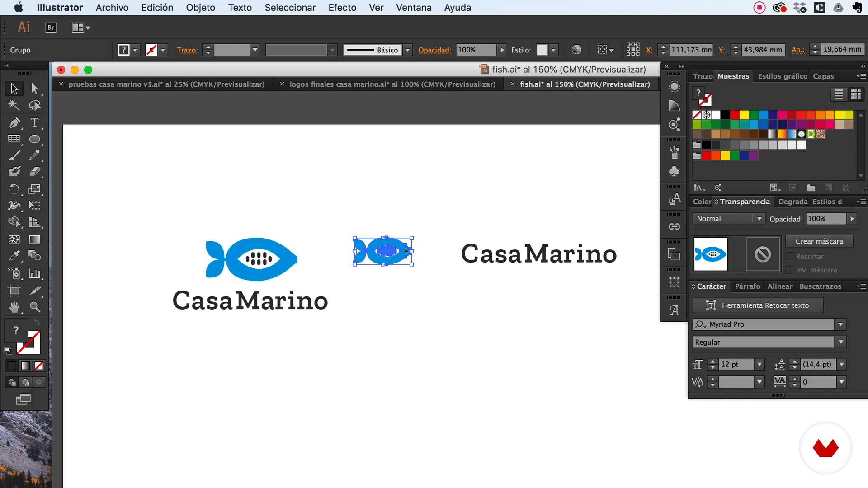Select the Blend tool

coord(35,256)
